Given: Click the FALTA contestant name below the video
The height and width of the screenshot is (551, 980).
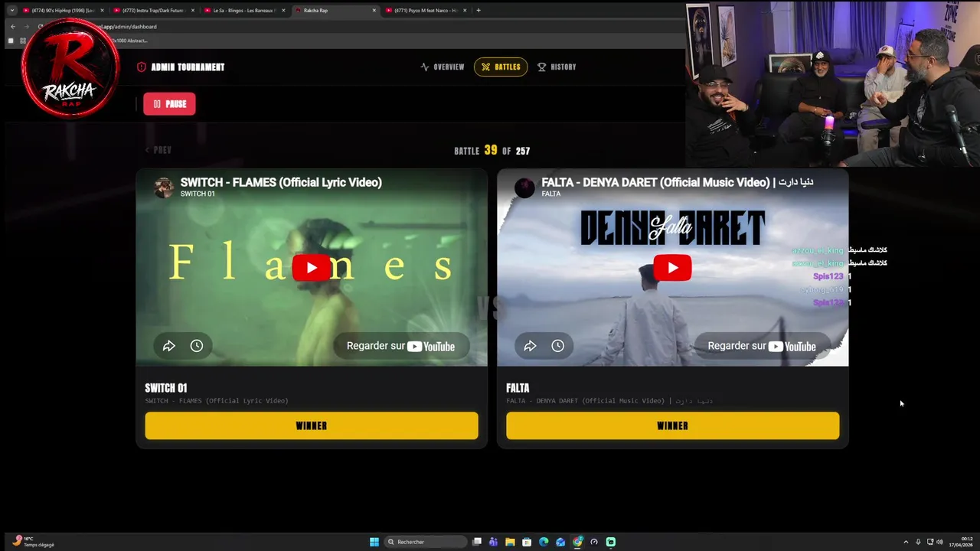Looking at the screenshot, I should [518, 388].
